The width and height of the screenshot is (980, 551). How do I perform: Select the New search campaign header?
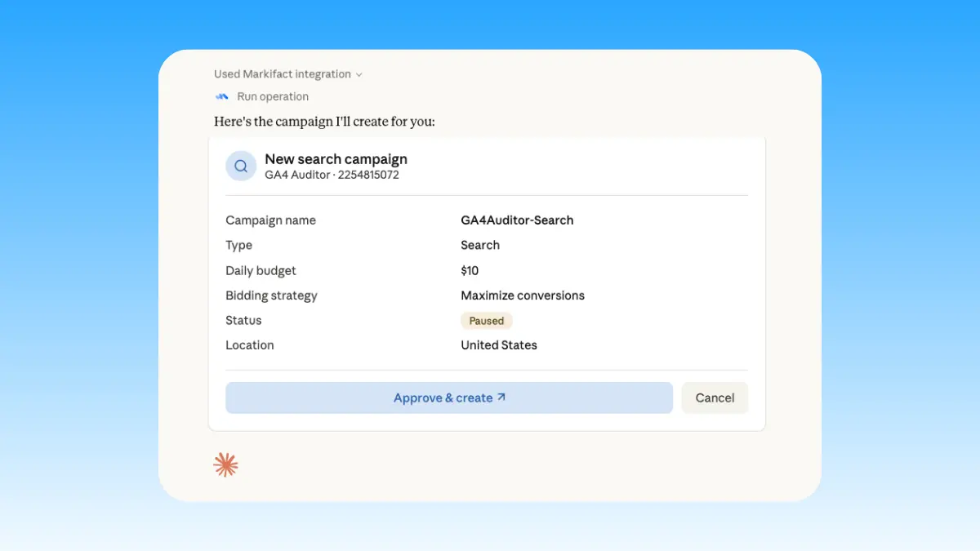point(336,158)
